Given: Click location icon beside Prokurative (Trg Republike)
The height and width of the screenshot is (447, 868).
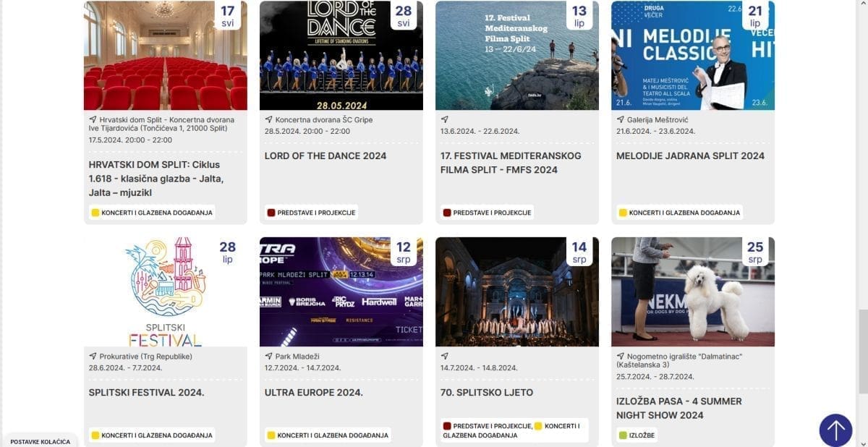Looking at the screenshot, I should (93, 357).
